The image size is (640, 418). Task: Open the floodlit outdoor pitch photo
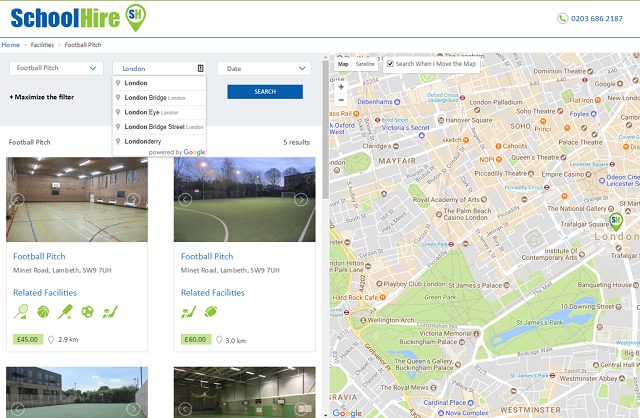coord(244,200)
